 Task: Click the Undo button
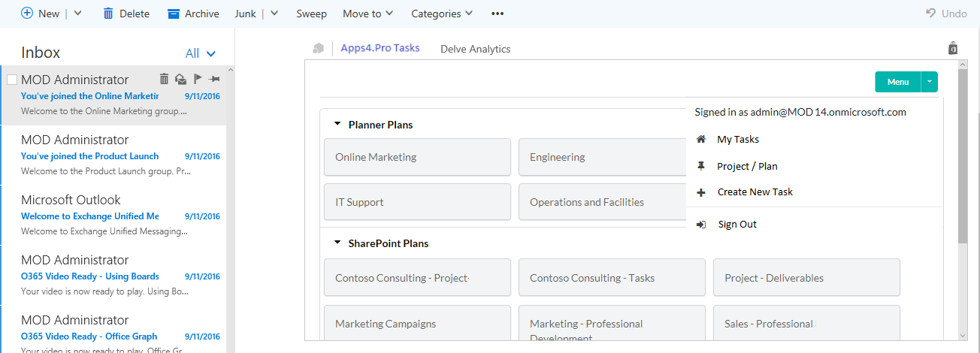(946, 14)
